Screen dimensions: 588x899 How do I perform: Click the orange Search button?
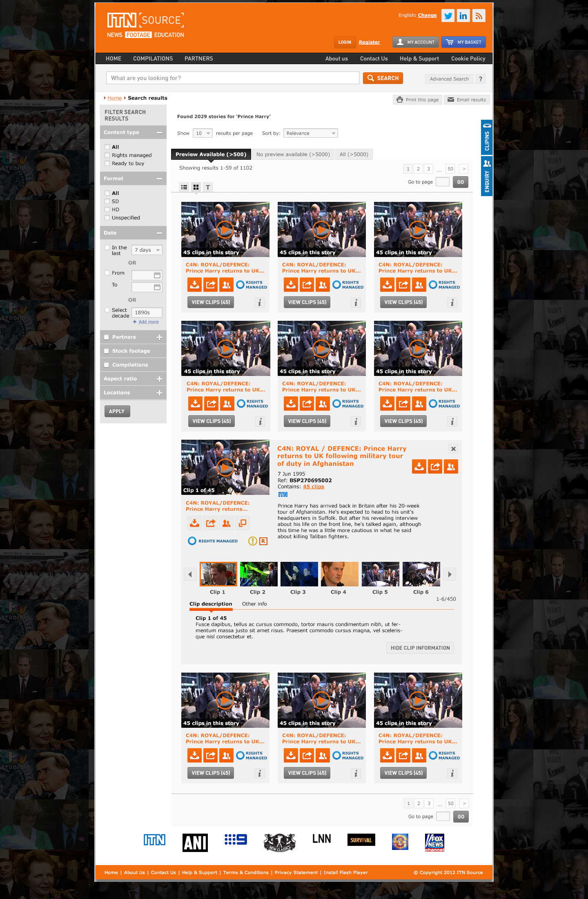click(383, 78)
